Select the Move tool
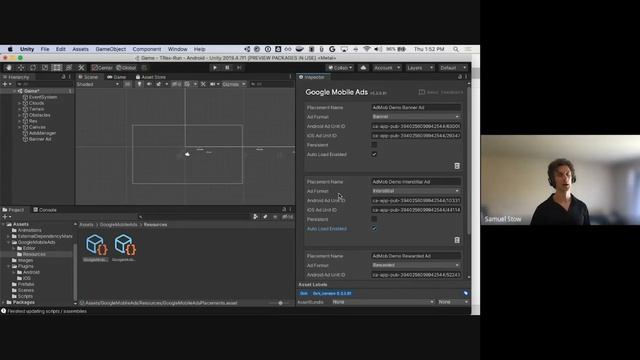This screenshot has width=640, height=360. tap(21, 68)
